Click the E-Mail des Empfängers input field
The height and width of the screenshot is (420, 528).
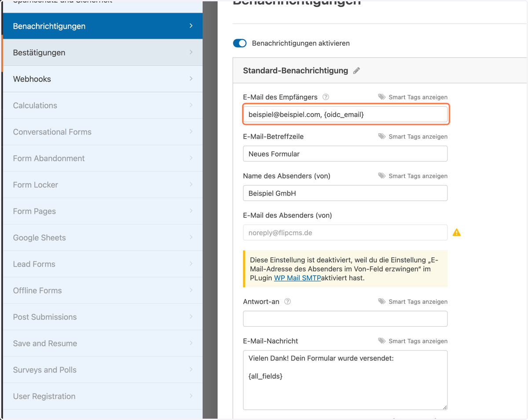point(345,114)
